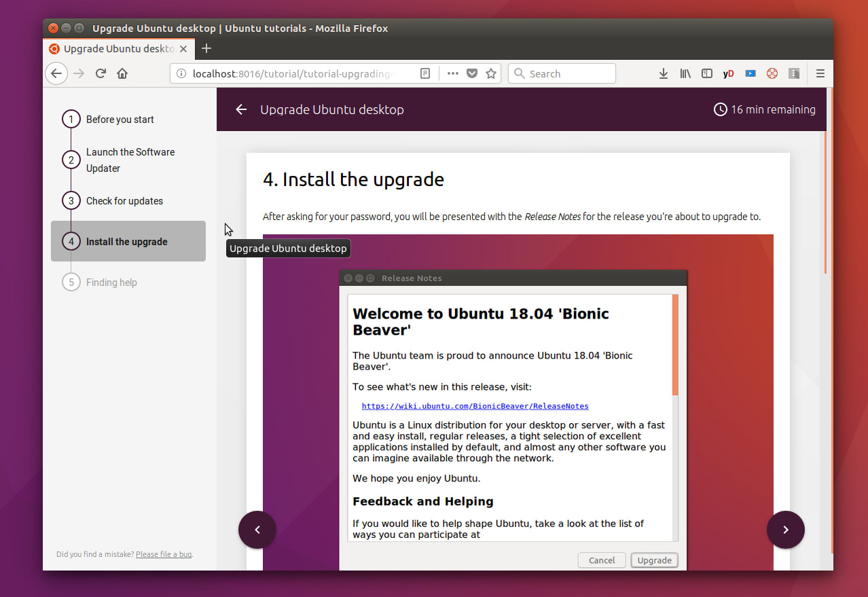The image size is (868, 597).
Task: Click the Feedback and Helping heading
Action: coord(423,501)
